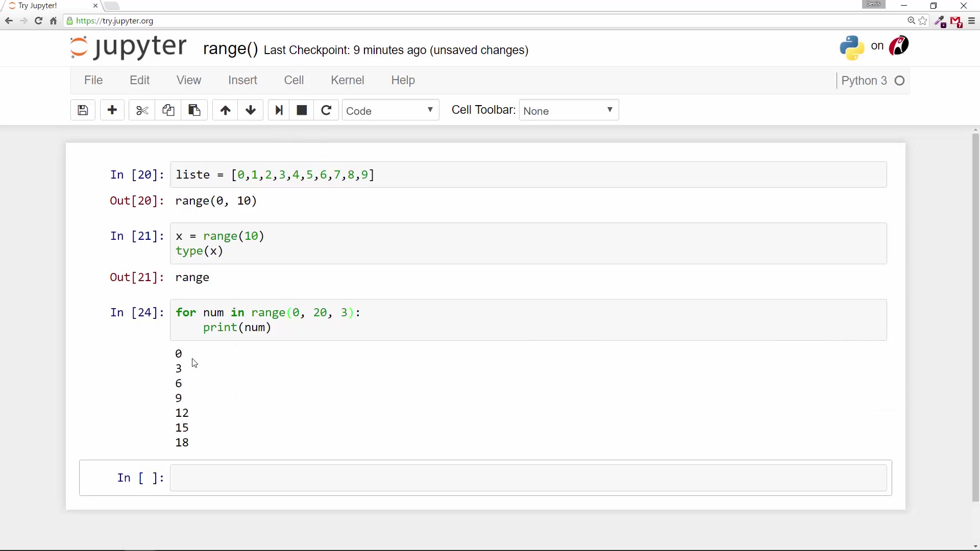The width and height of the screenshot is (980, 551).
Task: Bookmark page with browser star icon
Action: point(923,21)
